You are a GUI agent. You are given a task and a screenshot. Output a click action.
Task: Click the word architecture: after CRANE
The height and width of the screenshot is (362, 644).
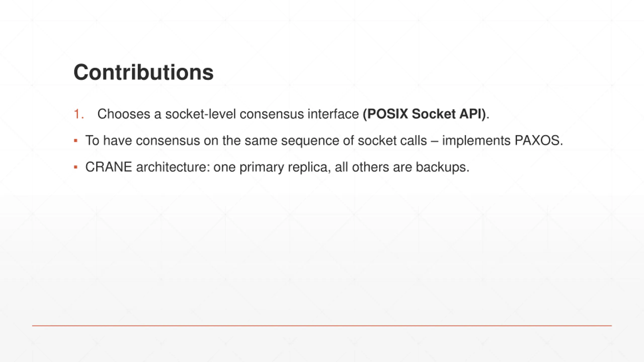(173, 167)
